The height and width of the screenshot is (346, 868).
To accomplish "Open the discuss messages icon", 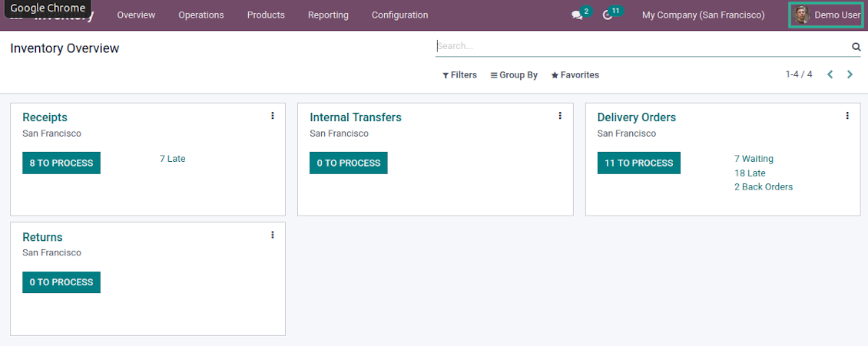I will [x=578, y=15].
